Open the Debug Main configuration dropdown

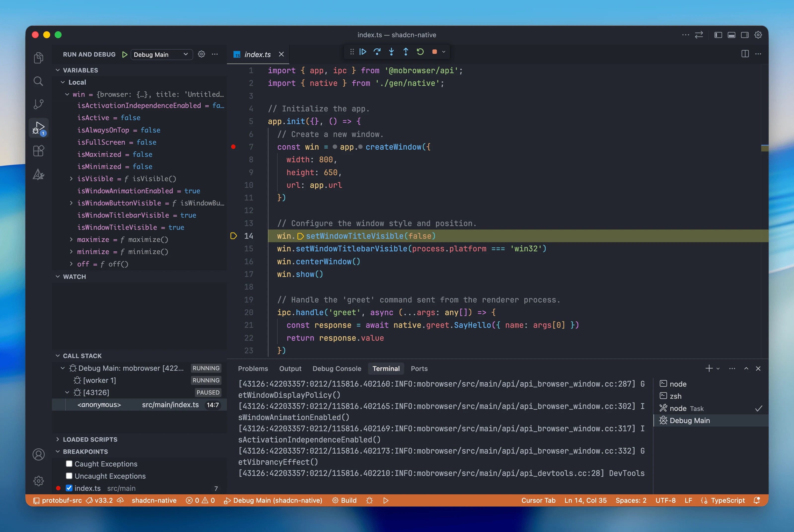click(x=161, y=55)
